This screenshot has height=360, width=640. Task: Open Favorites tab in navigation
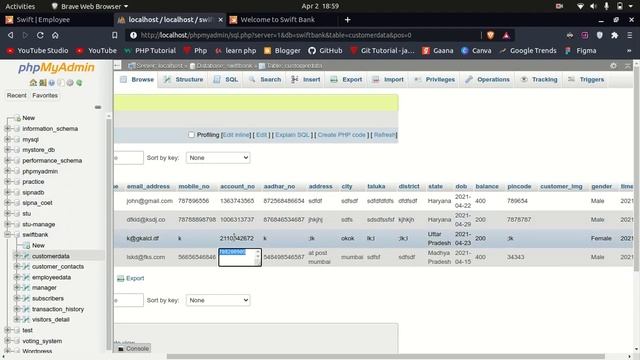click(45, 95)
